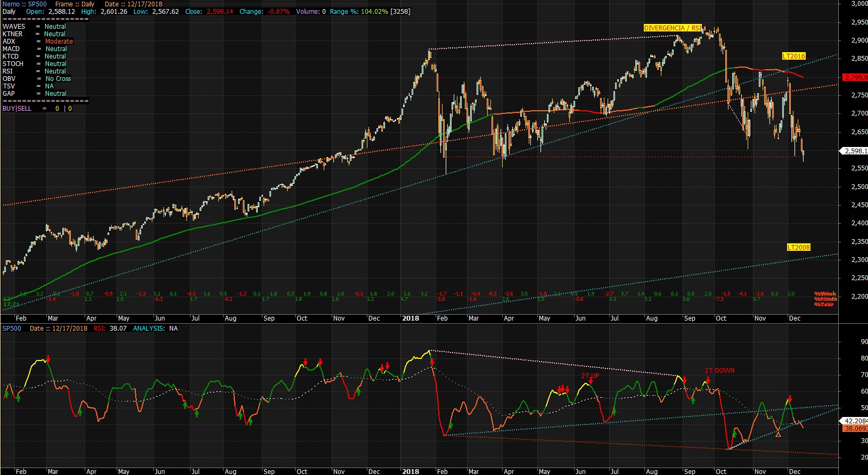Click the ANALYSIS: NA readout
The width and height of the screenshot is (868, 475).
pos(155,328)
